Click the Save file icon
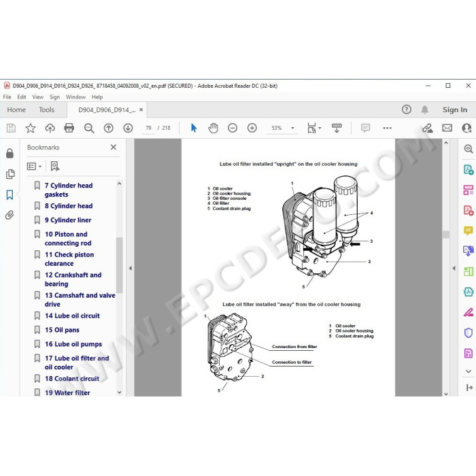The image size is (476, 476). click(x=11, y=128)
